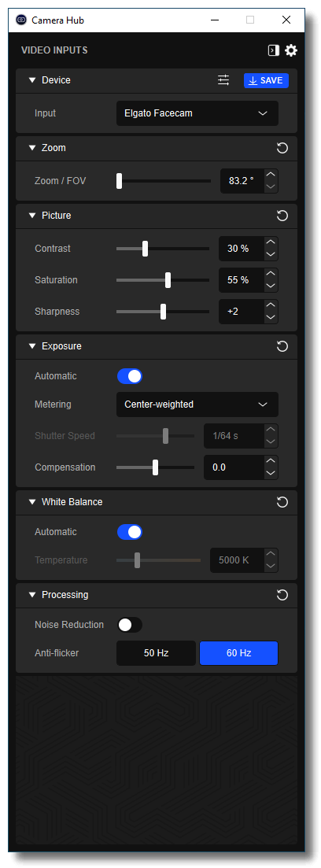Reset Exposure section settings
This screenshot has height=868, width=321.
point(282,346)
